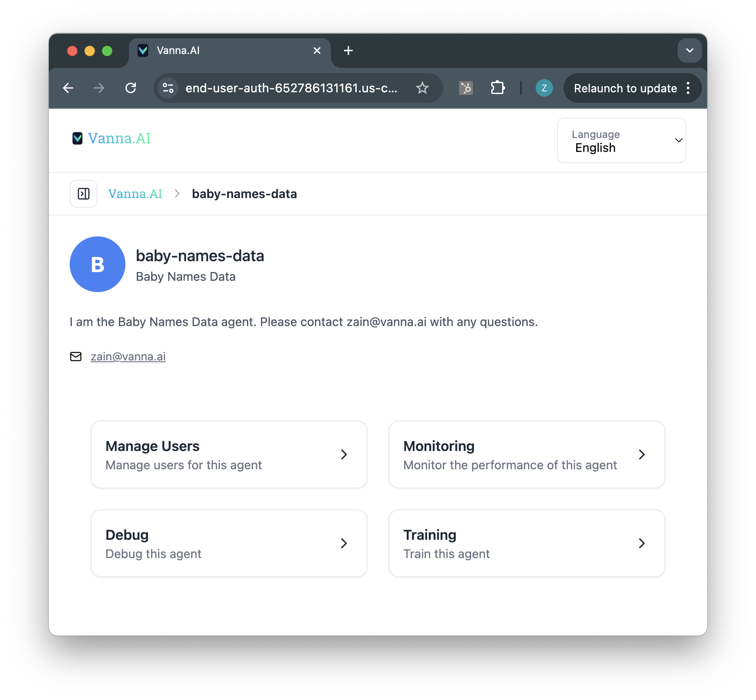Image resolution: width=756 pixels, height=700 pixels.
Task: Click the site permissions icon in the address bar
Action: [x=168, y=88]
